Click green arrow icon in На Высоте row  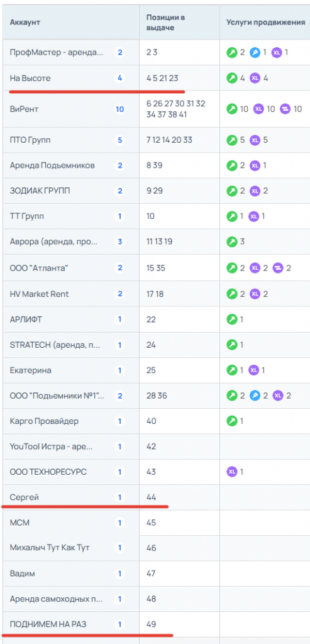[x=232, y=77]
